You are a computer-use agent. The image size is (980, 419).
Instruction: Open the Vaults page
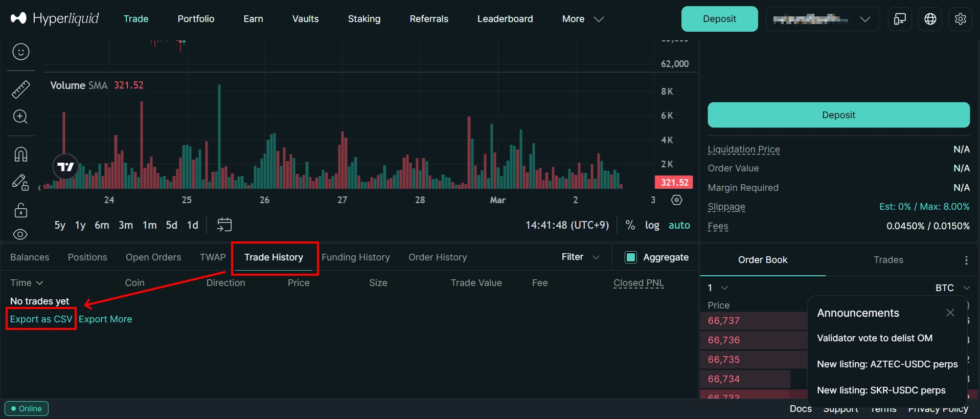coord(305,19)
